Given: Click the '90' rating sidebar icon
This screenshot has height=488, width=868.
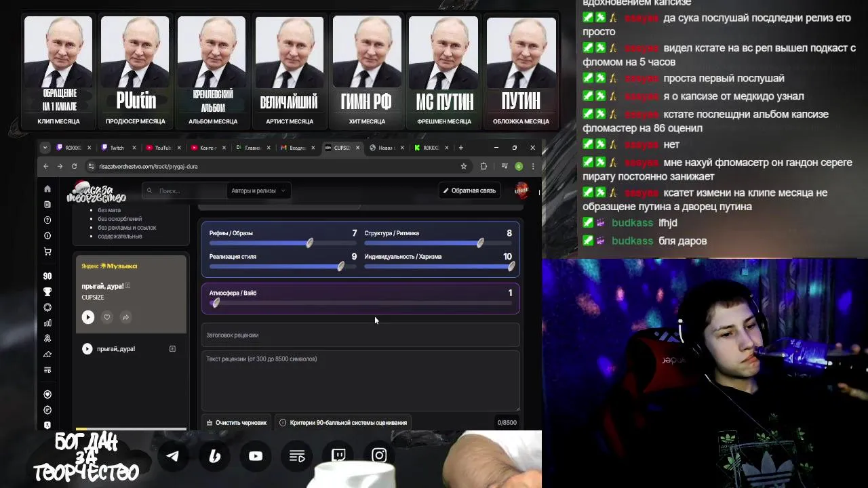Looking at the screenshot, I should click(47, 276).
